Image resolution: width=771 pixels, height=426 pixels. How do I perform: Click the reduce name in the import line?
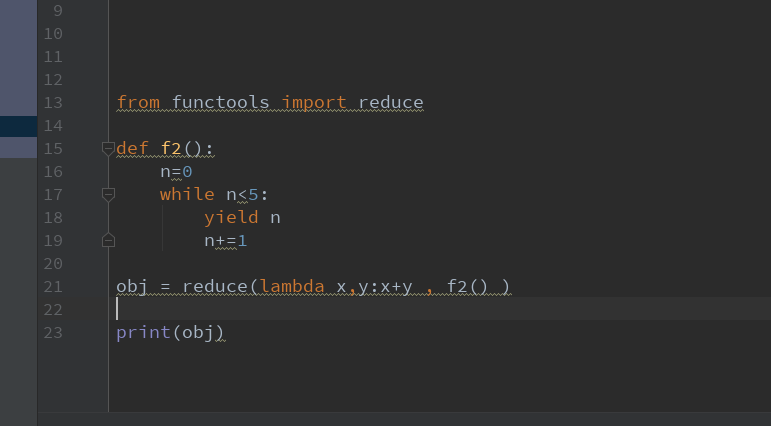pos(391,103)
